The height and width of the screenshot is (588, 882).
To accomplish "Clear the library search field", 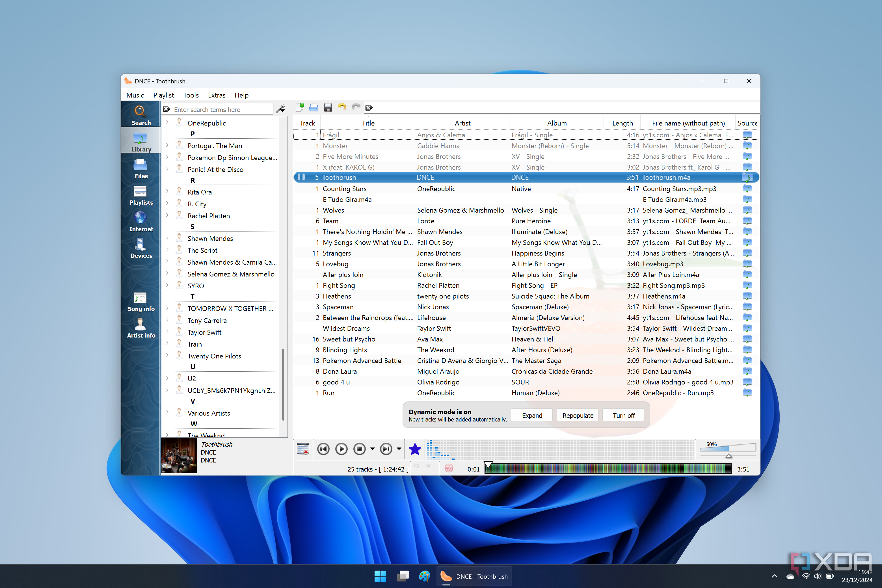I will pos(167,109).
